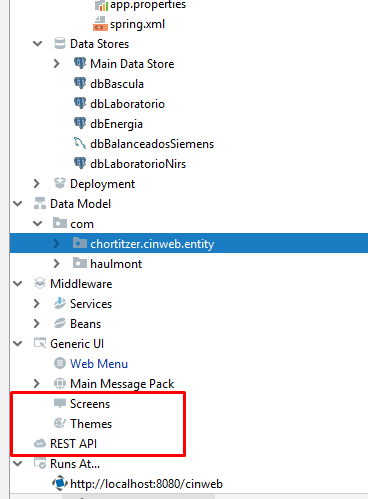Collapse the Generic UI node
The image size is (368, 499).
coord(17,344)
